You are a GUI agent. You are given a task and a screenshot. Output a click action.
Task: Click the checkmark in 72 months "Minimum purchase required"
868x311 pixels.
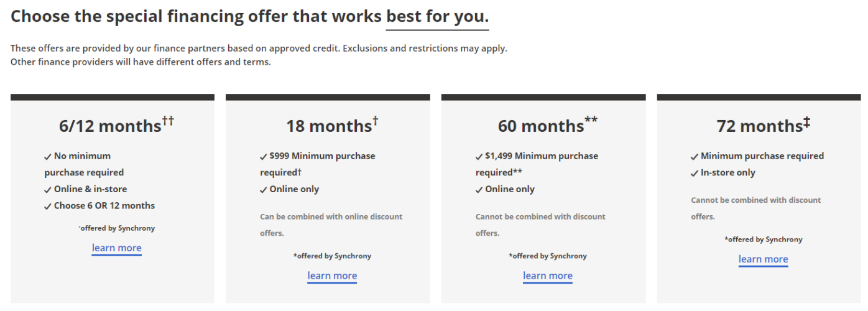pyautogui.click(x=695, y=157)
